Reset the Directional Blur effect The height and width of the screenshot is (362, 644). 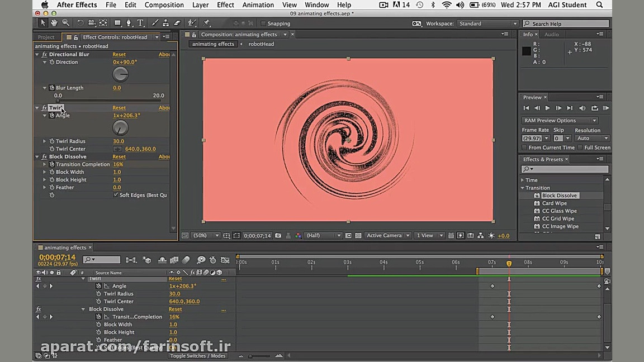coord(119,54)
